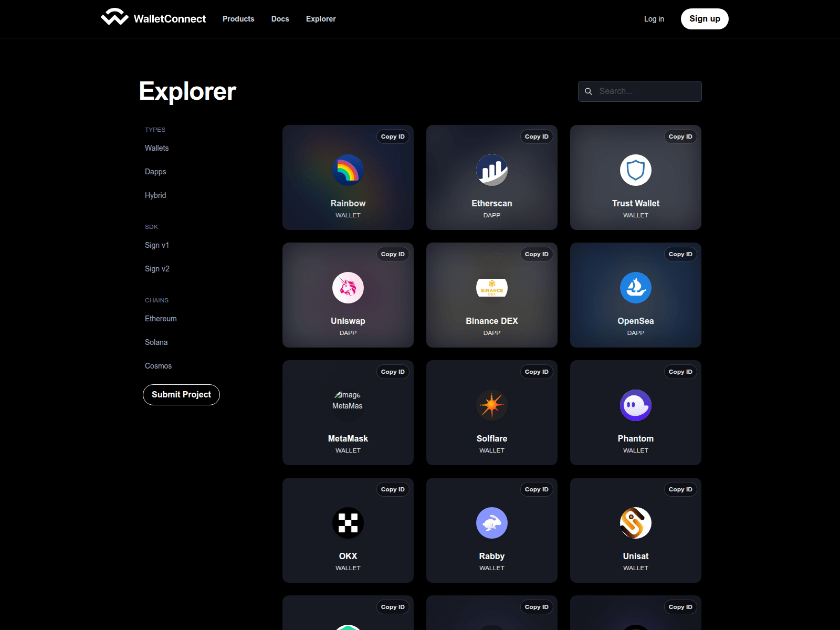Click the search magnifier icon
This screenshot has height=630, width=840.
coord(589,91)
